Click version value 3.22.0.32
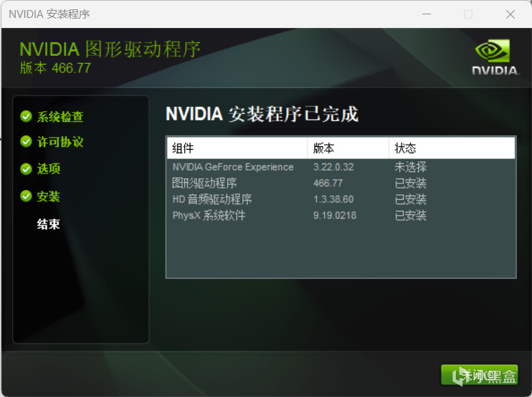Screen dimensions: 532x397 333,167
